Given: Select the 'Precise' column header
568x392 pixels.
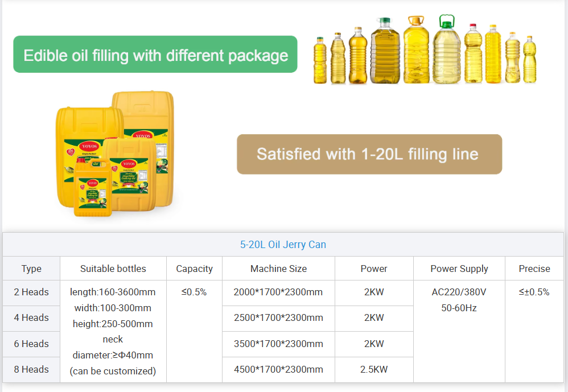Looking at the screenshot, I should [x=534, y=269].
